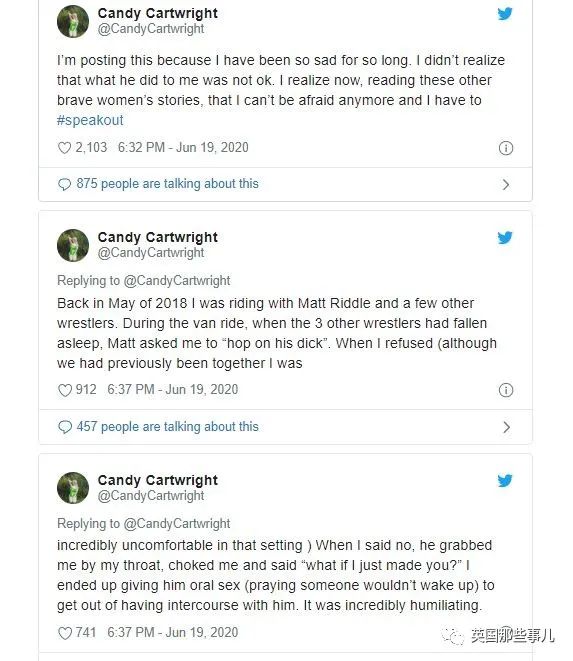The width and height of the screenshot is (573, 661).
Task: Like the tweet with 741 likes
Action: (x=65, y=633)
